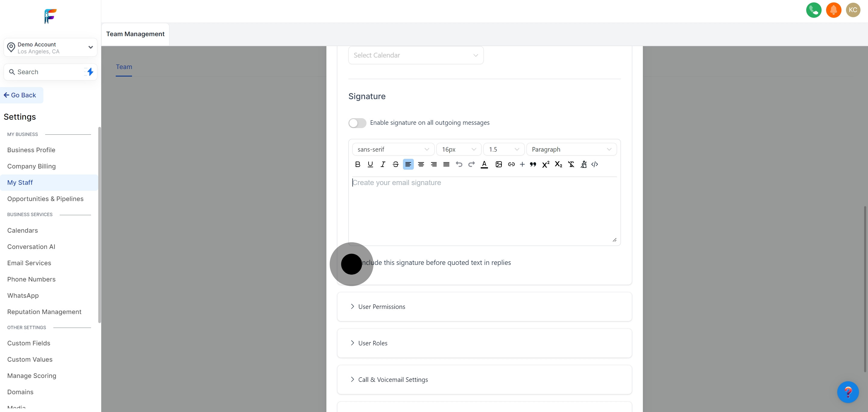Enable signature on all outgoing messages
This screenshot has width=868, height=412.
357,123
